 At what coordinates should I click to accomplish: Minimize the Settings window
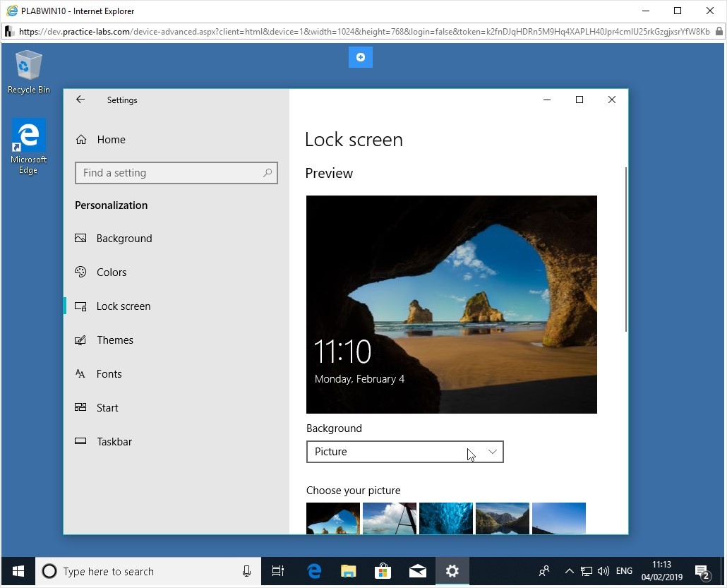tap(547, 100)
